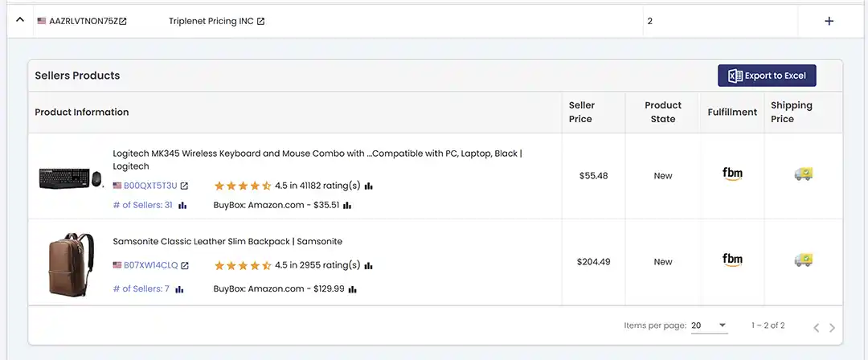Click the $204.49 seller price
Image resolution: width=868 pixels, height=360 pixels.
coord(593,261)
